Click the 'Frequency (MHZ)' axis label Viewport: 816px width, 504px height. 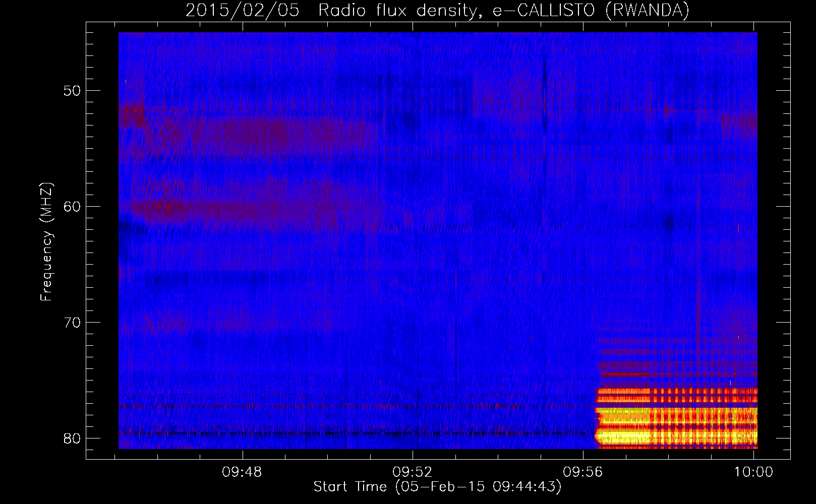pos(46,242)
